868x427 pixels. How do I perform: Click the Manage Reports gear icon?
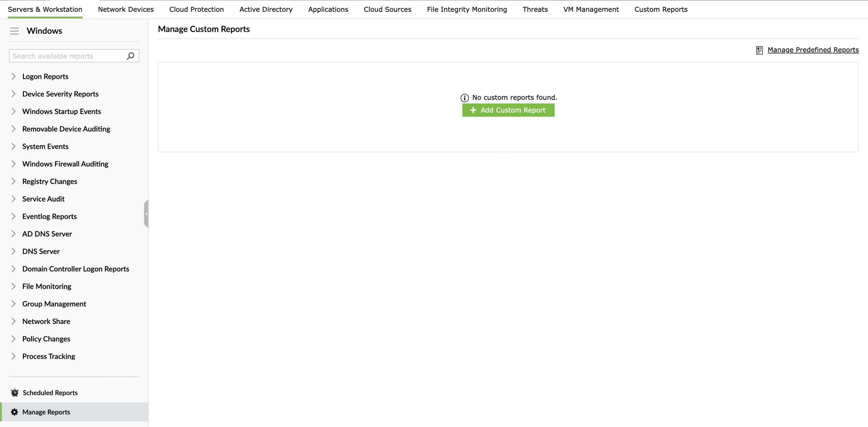(x=14, y=412)
